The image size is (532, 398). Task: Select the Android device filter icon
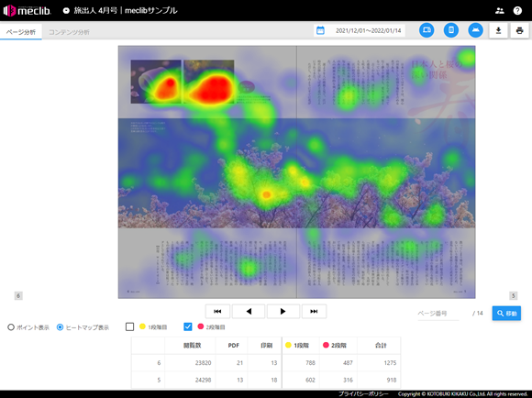click(475, 30)
